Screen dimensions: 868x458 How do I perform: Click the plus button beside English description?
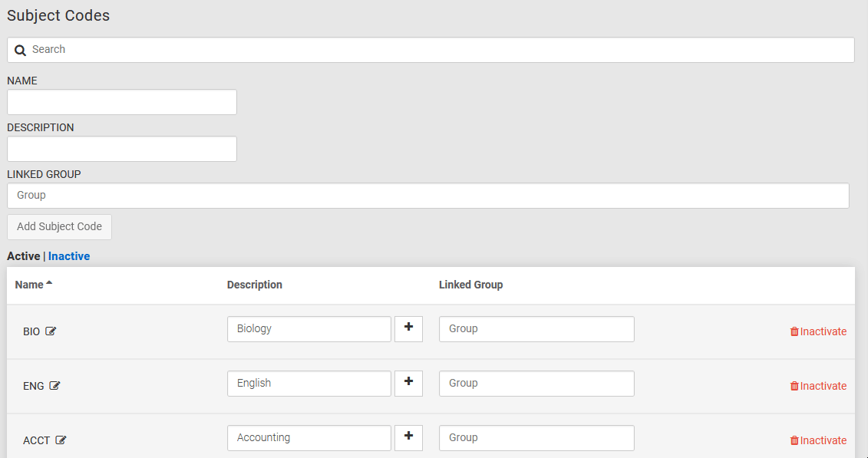coord(408,383)
